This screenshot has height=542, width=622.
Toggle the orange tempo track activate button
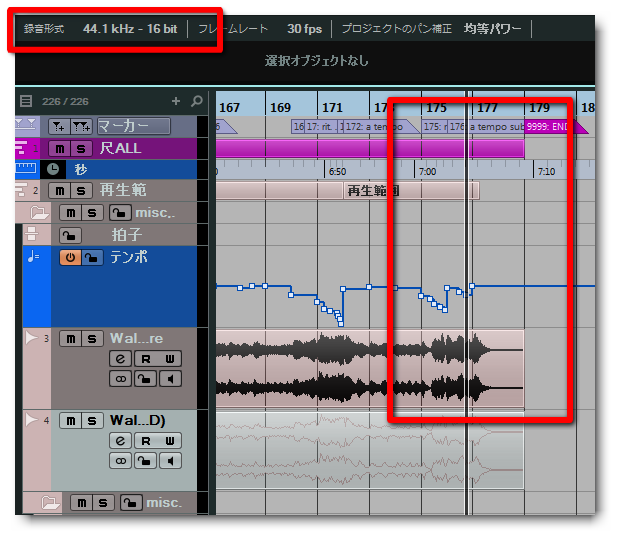tap(71, 258)
